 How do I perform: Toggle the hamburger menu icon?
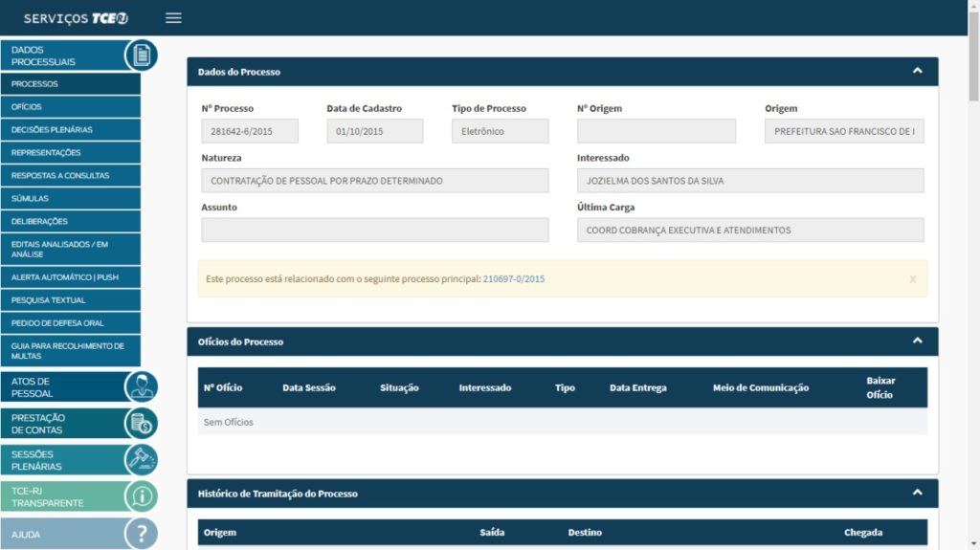pyautogui.click(x=173, y=18)
